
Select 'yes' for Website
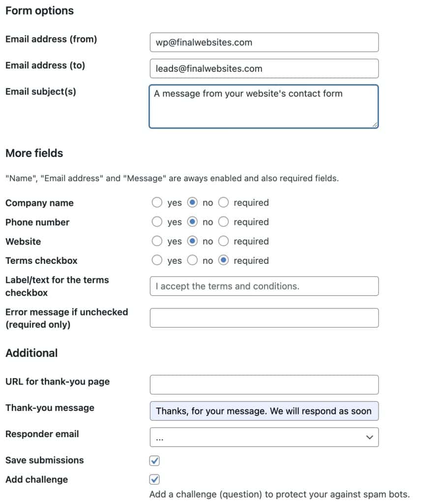[x=157, y=241]
